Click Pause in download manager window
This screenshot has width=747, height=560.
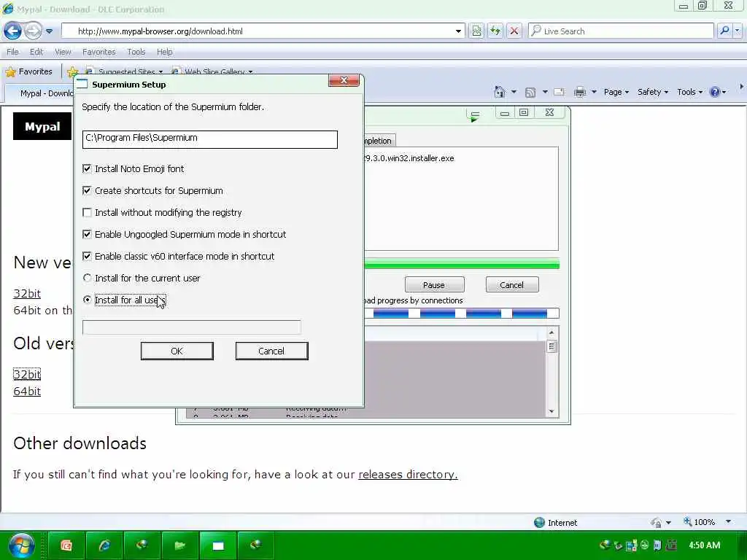434,285
